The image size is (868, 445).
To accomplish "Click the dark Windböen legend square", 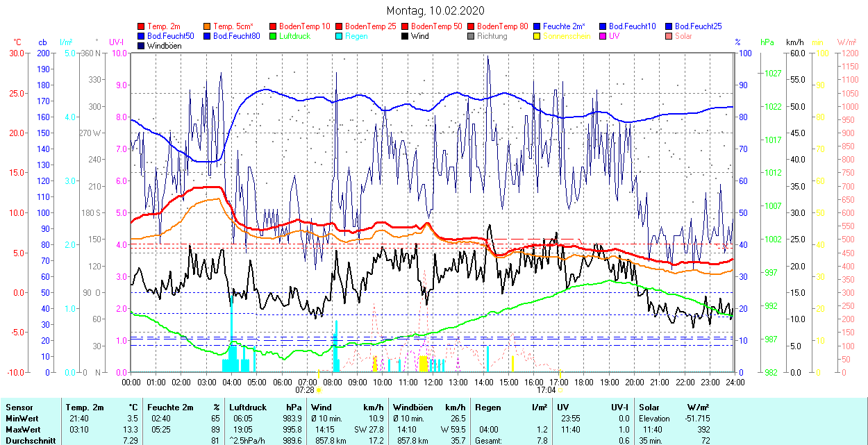I will [142, 46].
